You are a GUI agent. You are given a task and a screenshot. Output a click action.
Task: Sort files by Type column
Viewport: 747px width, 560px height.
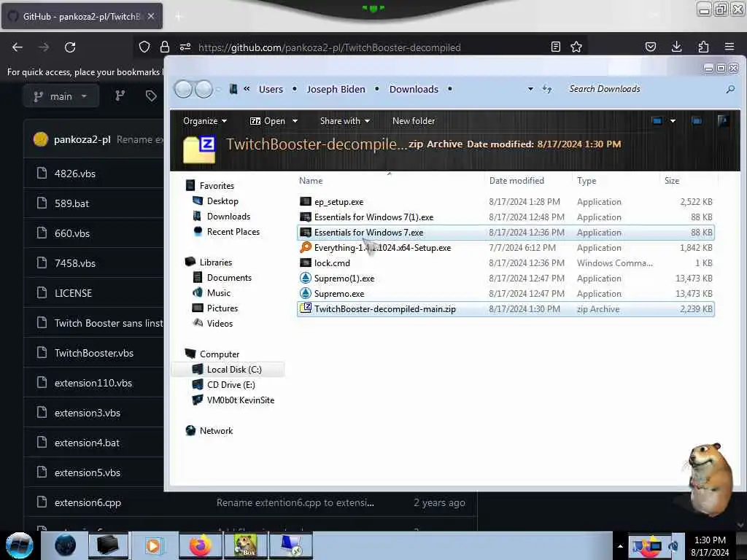[587, 181]
